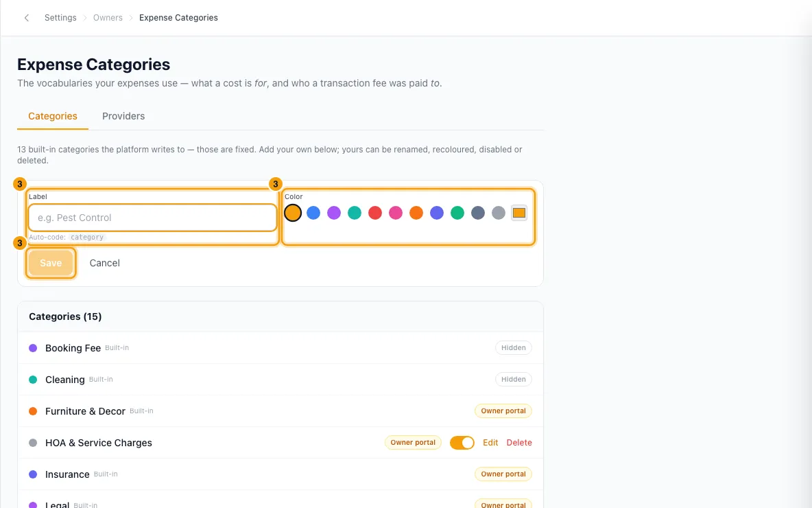The height and width of the screenshot is (508, 812).
Task: Select the teal color swatch
Action: [x=354, y=213]
